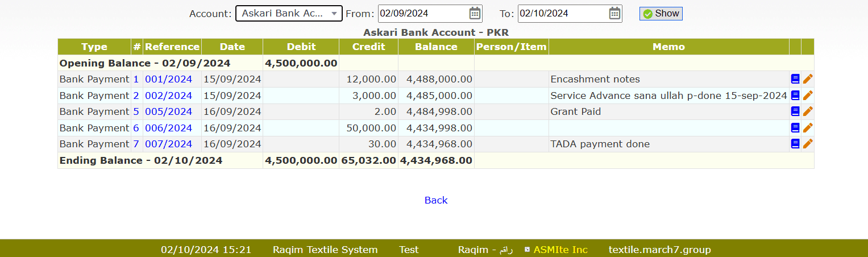This screenshot has height=257, width=868.
Task: Open reference 005/2024 link
Action: click(168, 111)
